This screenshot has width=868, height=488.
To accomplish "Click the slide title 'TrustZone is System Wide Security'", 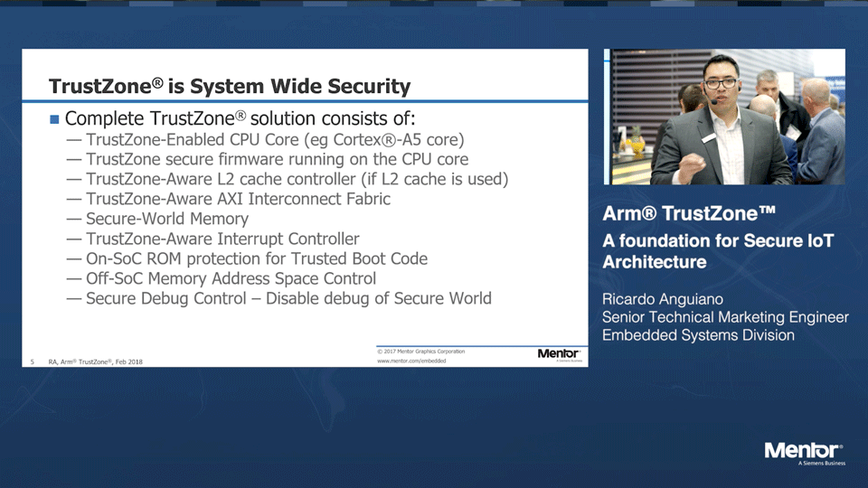I will coord(230,87).
